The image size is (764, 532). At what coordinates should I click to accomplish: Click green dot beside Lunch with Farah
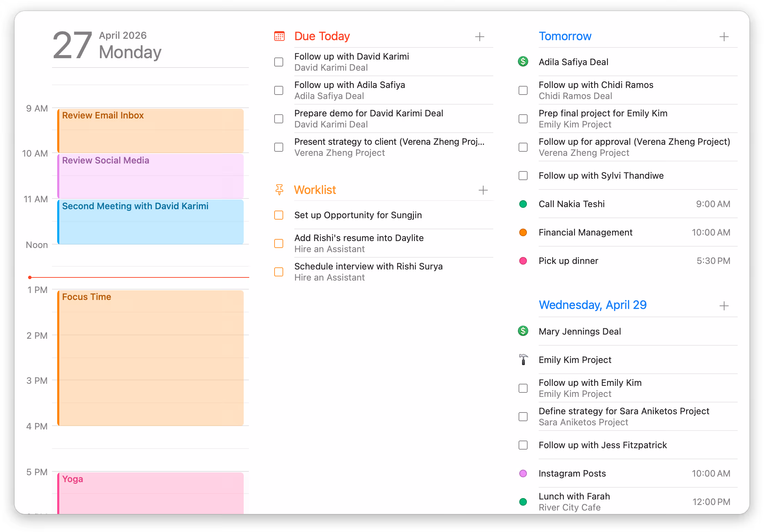tap(523, 502)
